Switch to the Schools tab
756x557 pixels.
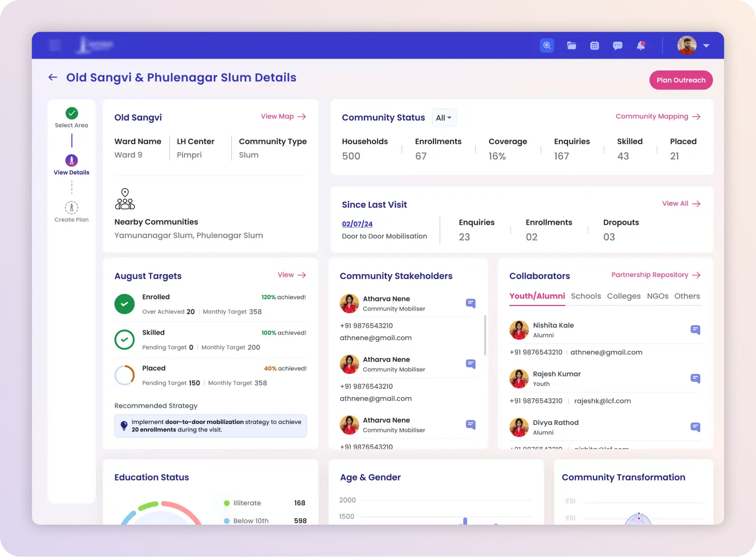586,296
